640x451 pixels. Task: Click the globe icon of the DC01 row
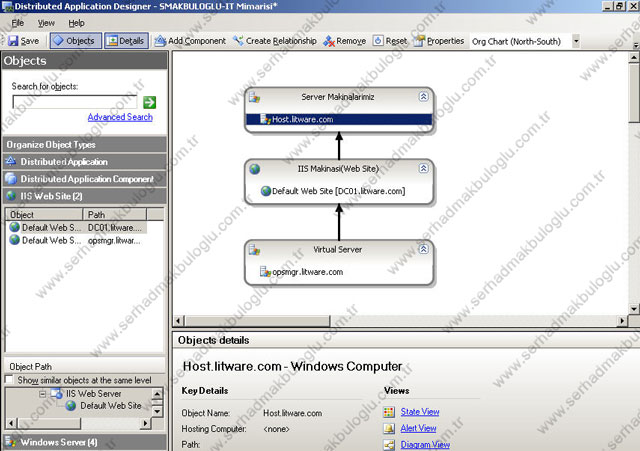click(15, 227)
